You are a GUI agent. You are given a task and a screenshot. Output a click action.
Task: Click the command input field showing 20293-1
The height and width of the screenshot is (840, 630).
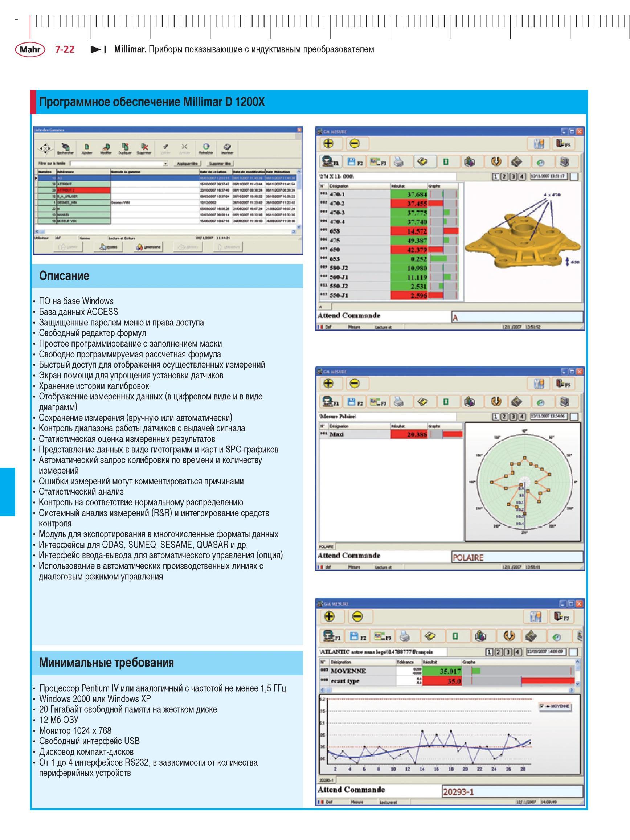[512, 791]
